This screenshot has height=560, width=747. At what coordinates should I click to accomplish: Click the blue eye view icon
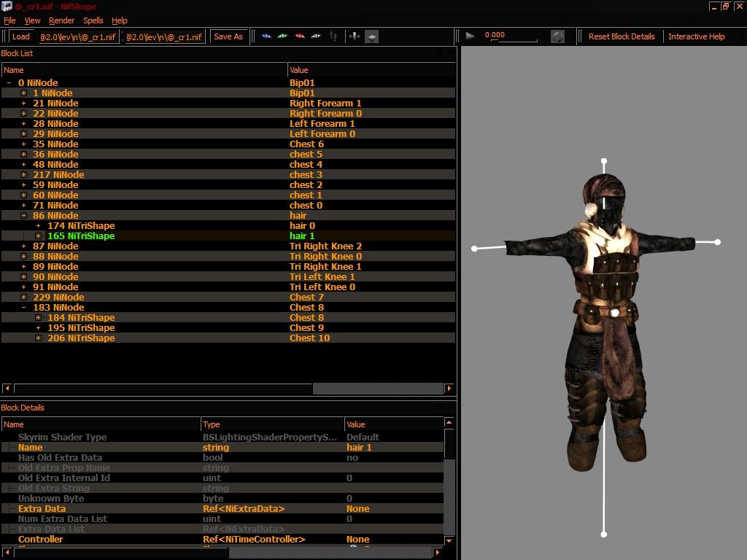click(266, 36)
